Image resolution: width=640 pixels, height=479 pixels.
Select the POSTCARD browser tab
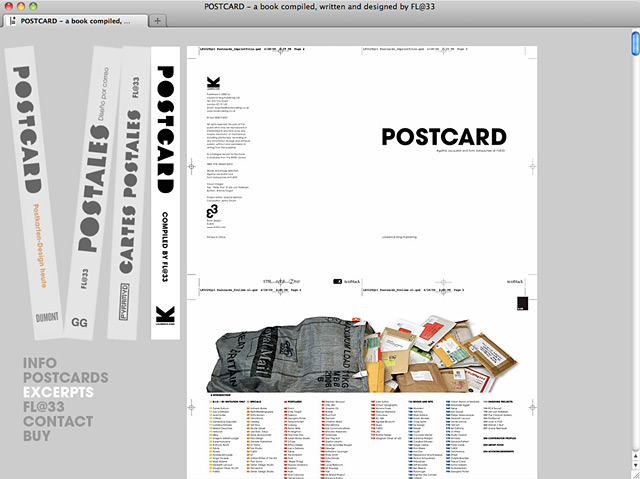[x=76, y=21]
